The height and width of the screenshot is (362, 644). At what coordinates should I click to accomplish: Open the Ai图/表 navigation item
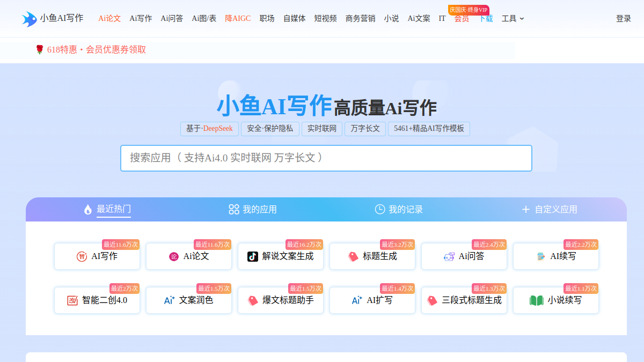pyautogui.click(x=204, y=18)
